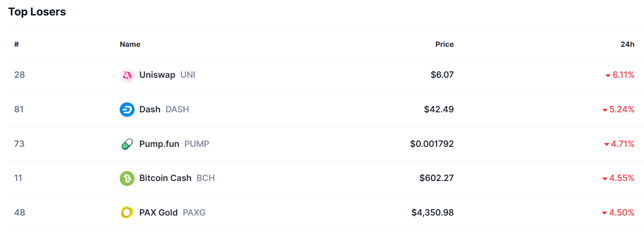Sort by the # rank column header

pos(16,44)
